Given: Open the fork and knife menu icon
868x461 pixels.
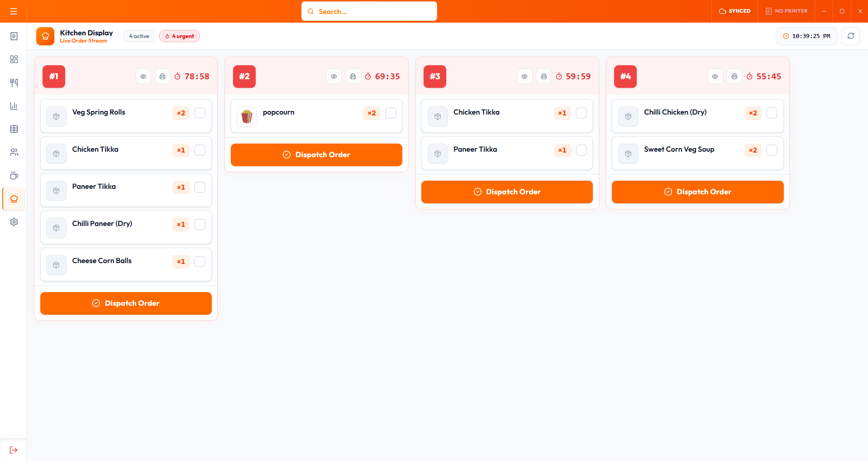Looking at the screenshot, I should [14, 82].
